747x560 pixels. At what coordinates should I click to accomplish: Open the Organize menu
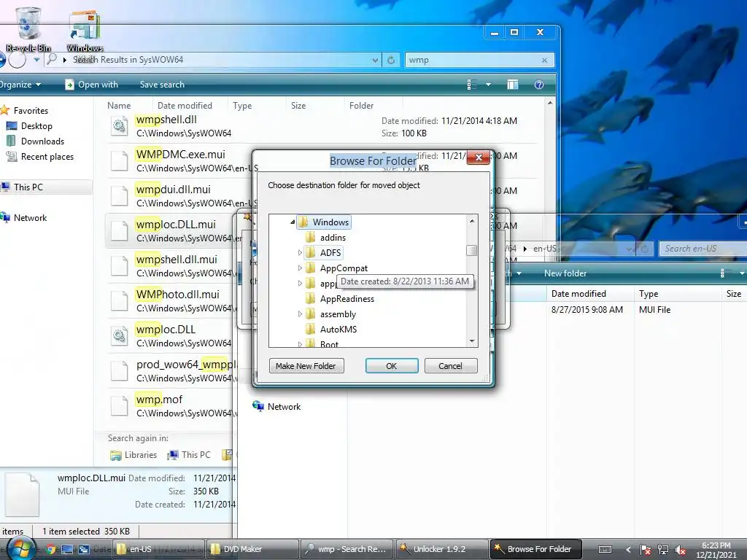[20, 85]
